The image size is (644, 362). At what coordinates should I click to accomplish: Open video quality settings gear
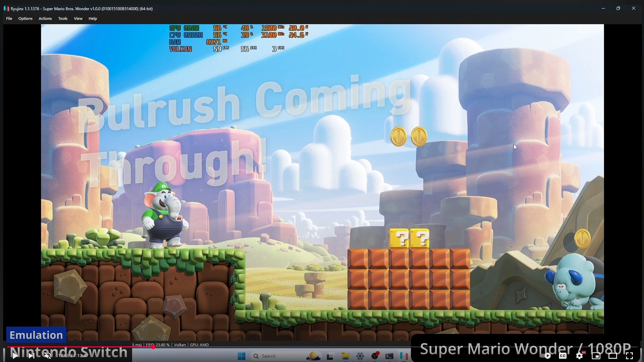click(x=579, y=355)
